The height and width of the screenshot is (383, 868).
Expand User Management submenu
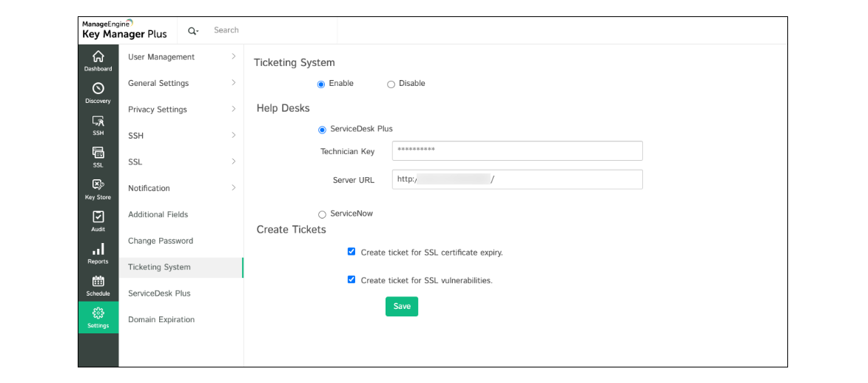233,57
